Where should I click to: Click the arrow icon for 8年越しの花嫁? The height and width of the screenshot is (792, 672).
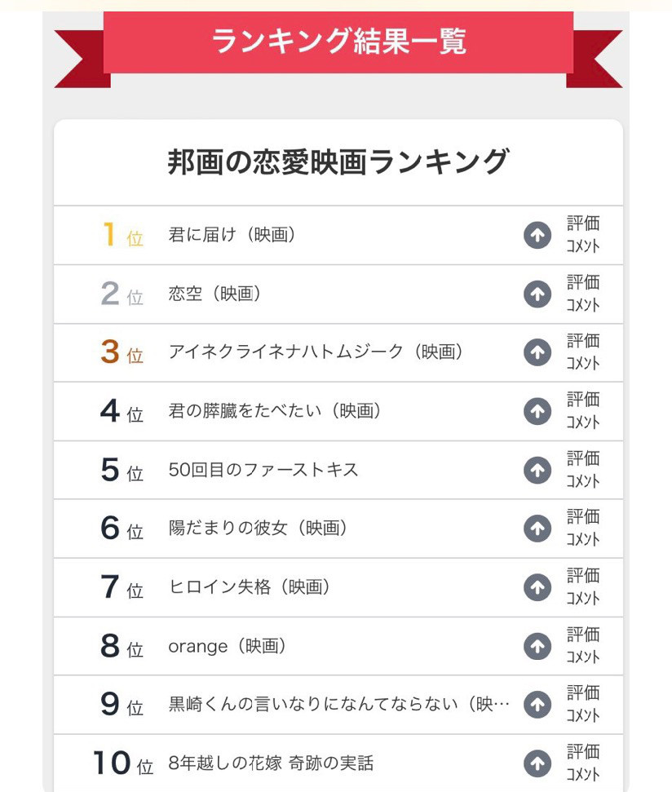click(537, 763)
